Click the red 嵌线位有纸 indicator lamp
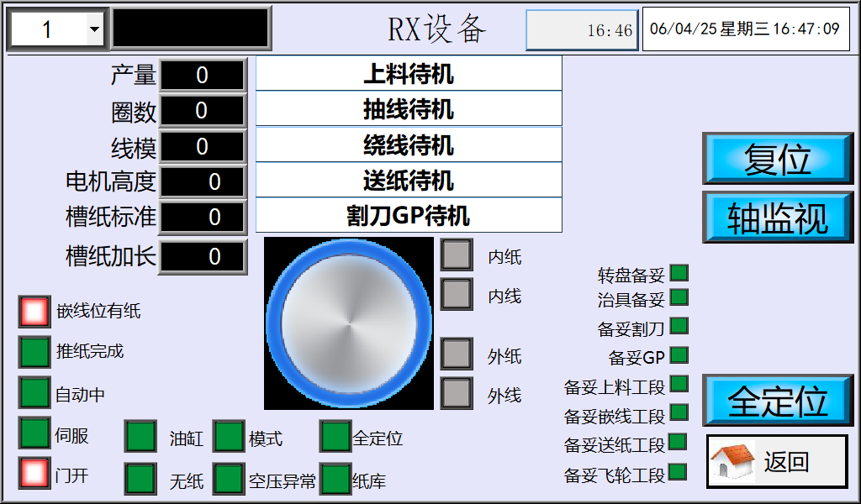 34,312
